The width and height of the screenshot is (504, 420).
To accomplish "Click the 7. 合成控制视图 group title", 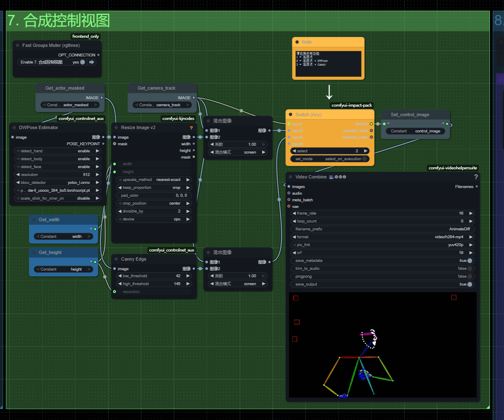I will 59,21.
